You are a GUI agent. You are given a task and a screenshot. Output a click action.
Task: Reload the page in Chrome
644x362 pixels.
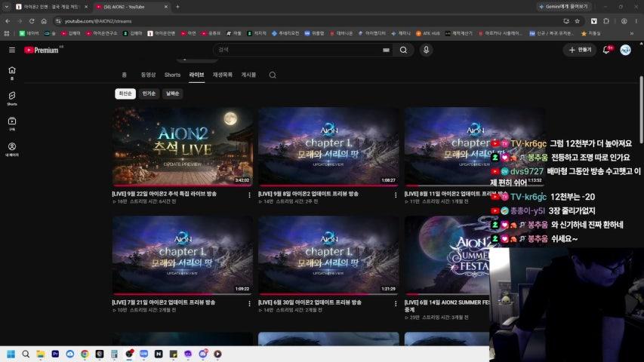click(32, 21)
